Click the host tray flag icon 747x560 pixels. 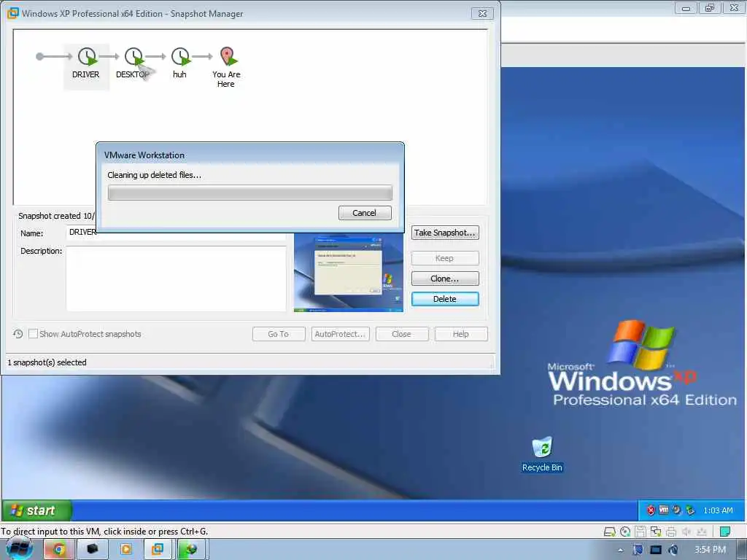tap(638, 550)
